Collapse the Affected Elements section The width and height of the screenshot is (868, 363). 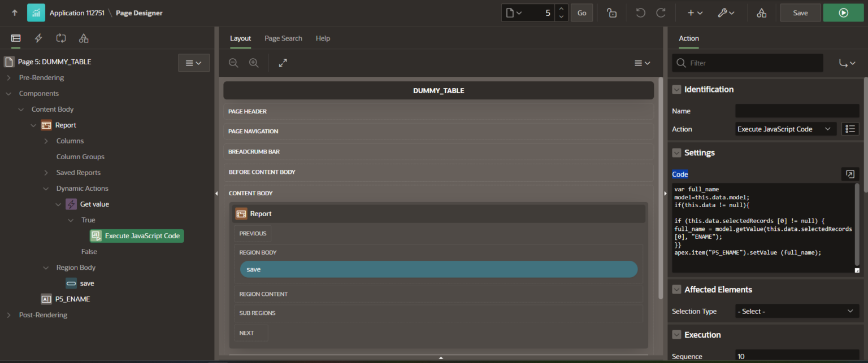pyautogui.click(x=676, y=290)
